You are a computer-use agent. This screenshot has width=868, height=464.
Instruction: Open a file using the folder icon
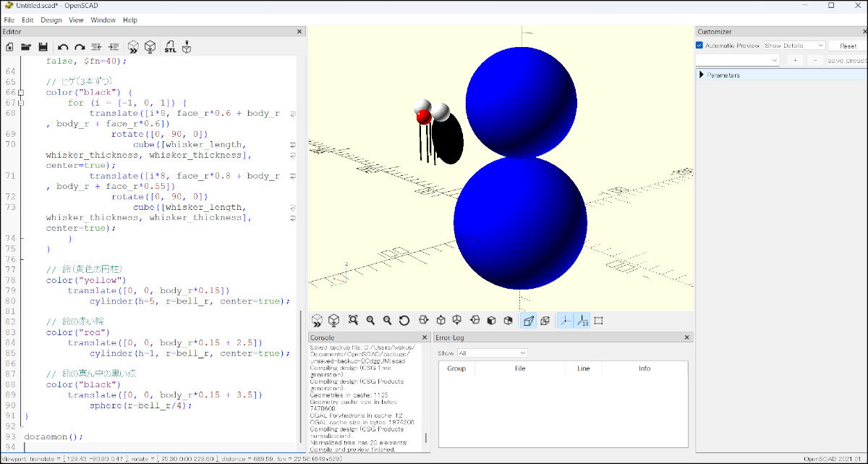click(26, 47)
